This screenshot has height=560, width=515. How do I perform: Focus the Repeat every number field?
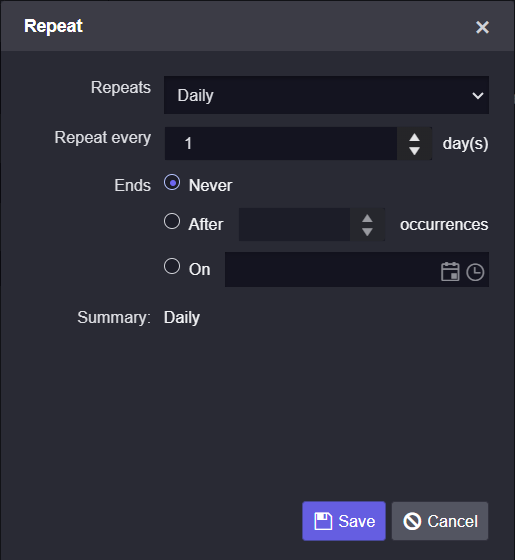[281, 143]
